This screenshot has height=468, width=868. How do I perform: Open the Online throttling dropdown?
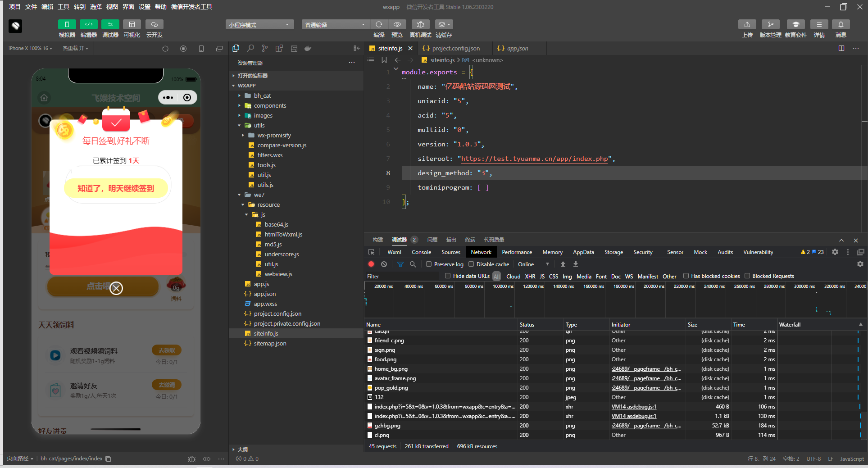coord(533,264)
